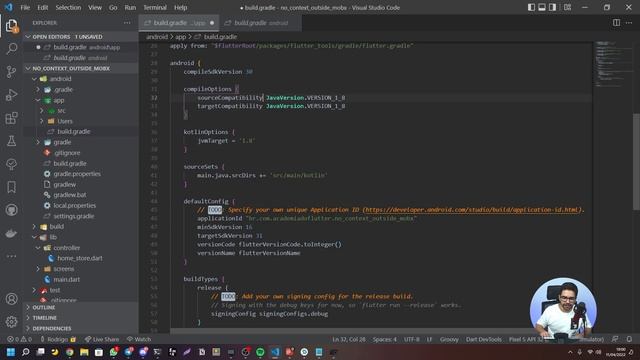
Task: Open the Manage gear menu
Action: (11, 322)
